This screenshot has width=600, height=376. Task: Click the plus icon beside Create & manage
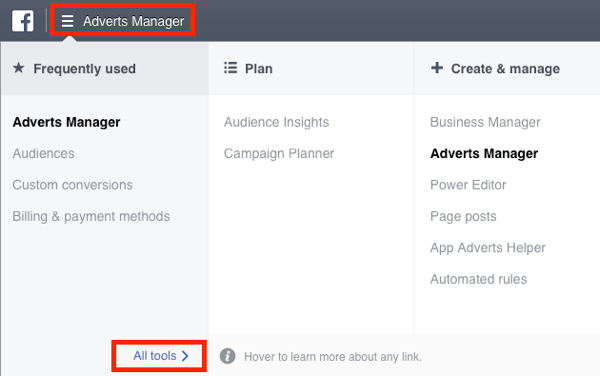coord(437,68)
